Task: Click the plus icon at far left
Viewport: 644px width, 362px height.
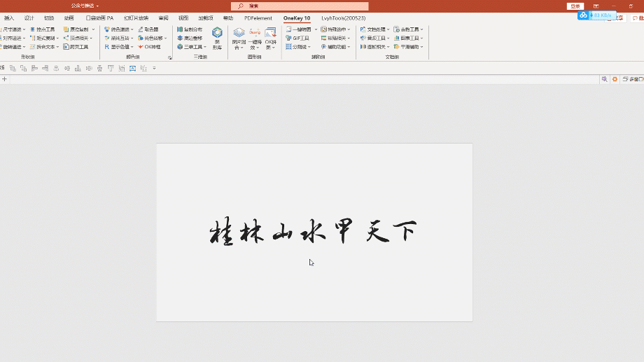Action: click(x=4, y=79)
